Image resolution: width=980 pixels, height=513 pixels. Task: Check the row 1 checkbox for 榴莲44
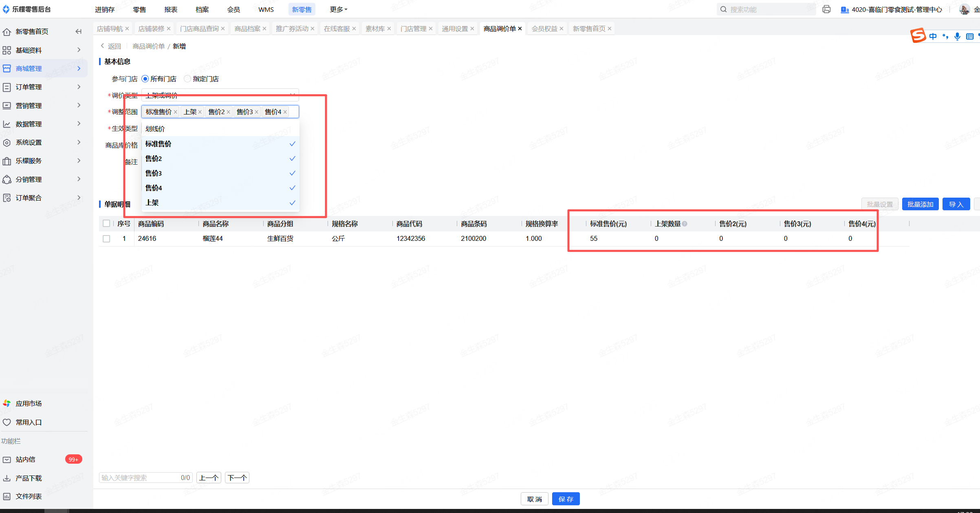pyautogui.click(x=106, y=239)
